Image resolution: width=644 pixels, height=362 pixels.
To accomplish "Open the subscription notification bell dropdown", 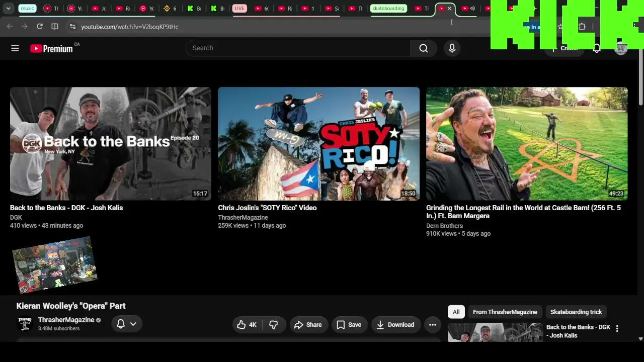I will click(127, 324).
